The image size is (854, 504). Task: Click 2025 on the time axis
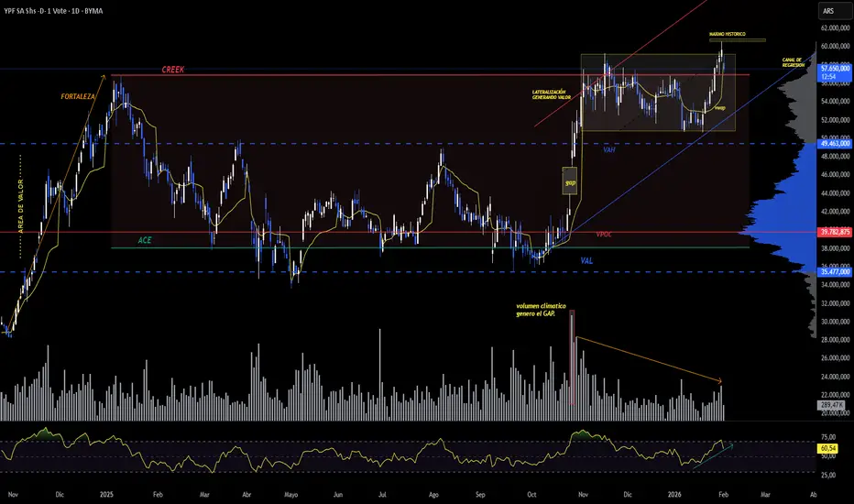[x=106, y=495]
